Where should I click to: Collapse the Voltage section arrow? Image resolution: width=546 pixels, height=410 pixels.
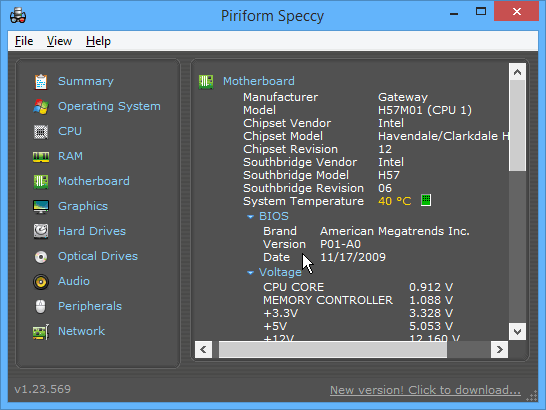(x=250, y=273)
